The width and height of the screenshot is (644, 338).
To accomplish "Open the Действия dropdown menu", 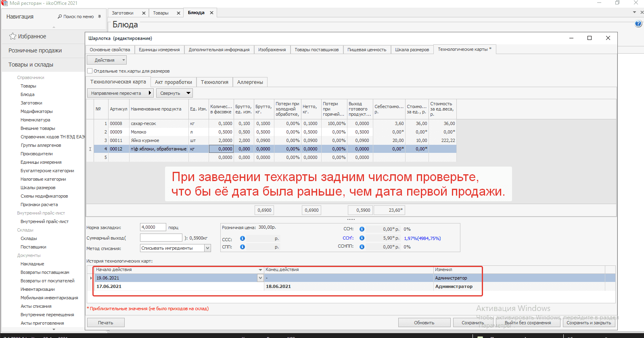I will [107, 60].
